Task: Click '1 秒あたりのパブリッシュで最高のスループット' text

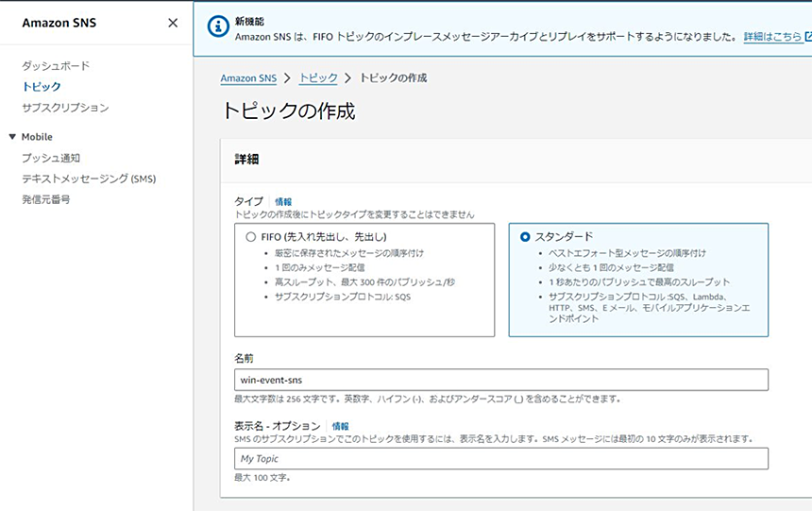Action: 639,282
